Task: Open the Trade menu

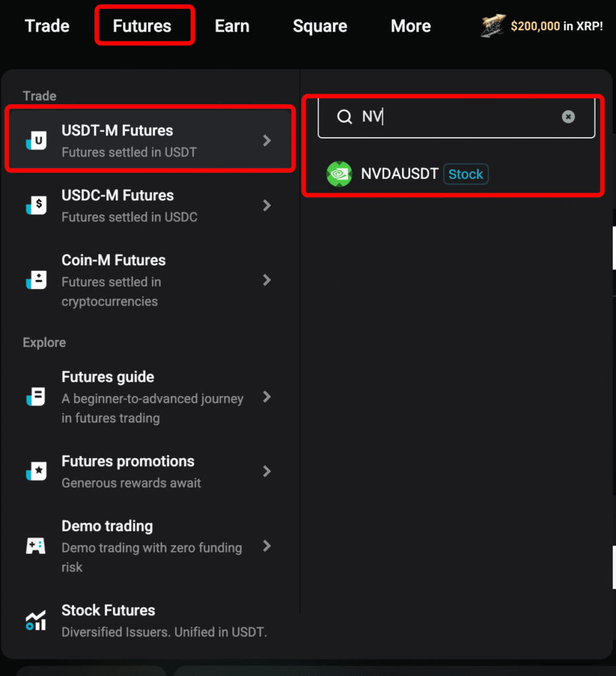Action: 47,26
